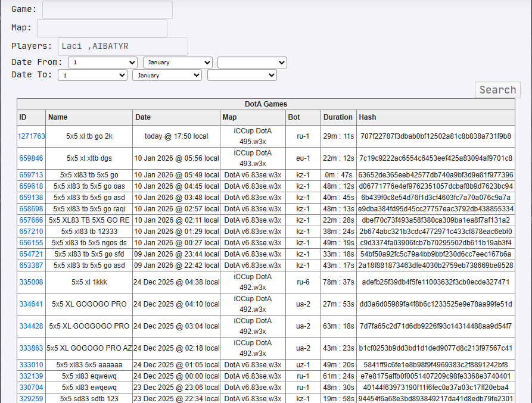
Task: Click the DotA Games table title
Action: pos(266,104)
